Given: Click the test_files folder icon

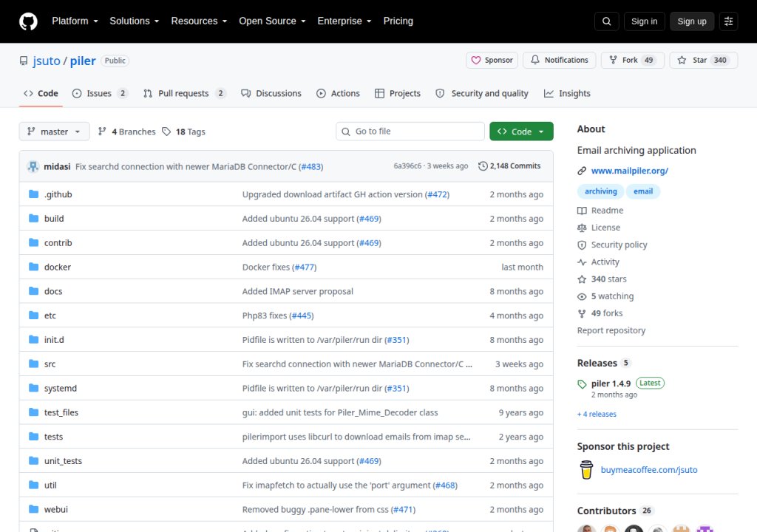Looking at the screenshot, I should [x=33, y=412].
